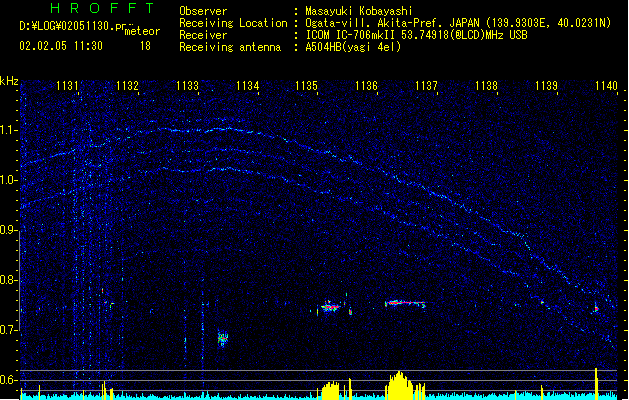Click the 1136 time axis label
Screen dimensions: 629x400
tap(366, 86)
